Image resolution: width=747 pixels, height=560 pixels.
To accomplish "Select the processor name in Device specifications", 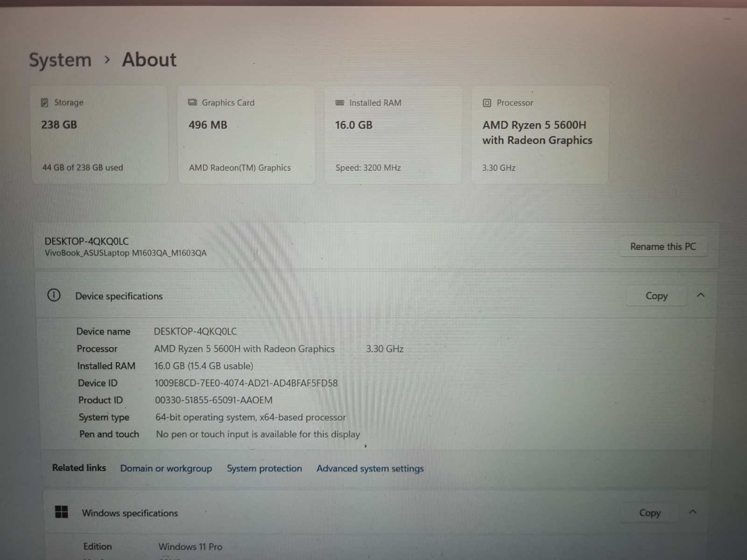I will [x=244, y=349].
